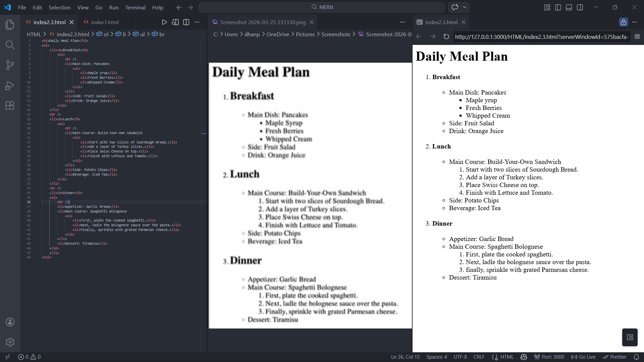
Task: Click the preview URL address field
Action: 541,37
